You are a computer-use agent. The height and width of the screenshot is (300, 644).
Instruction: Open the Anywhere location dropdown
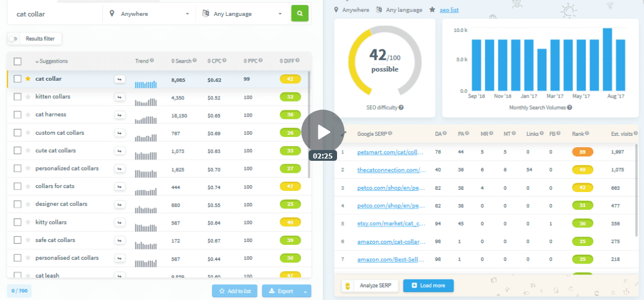pos(149,14)
